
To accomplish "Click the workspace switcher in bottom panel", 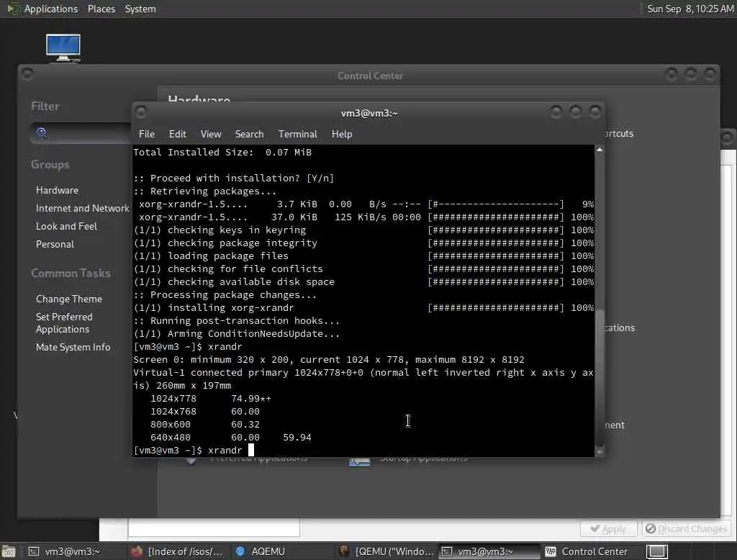I will [656, 551].
